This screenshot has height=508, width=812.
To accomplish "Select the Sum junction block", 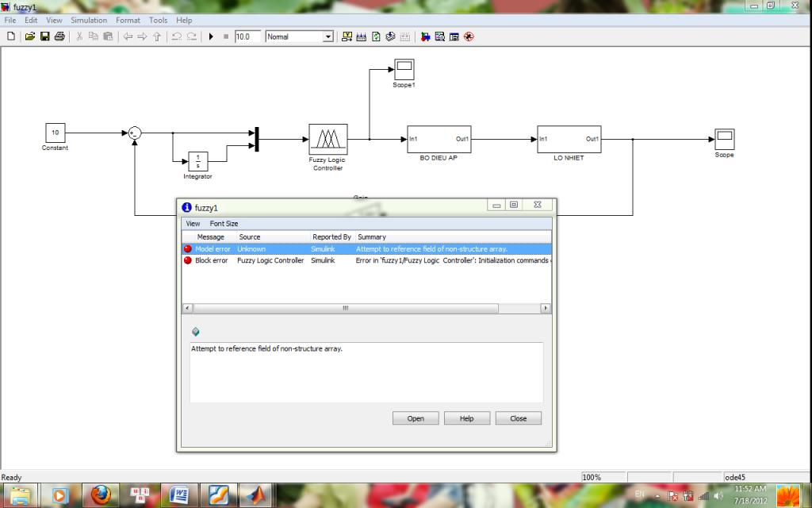I will click(135, 133).
